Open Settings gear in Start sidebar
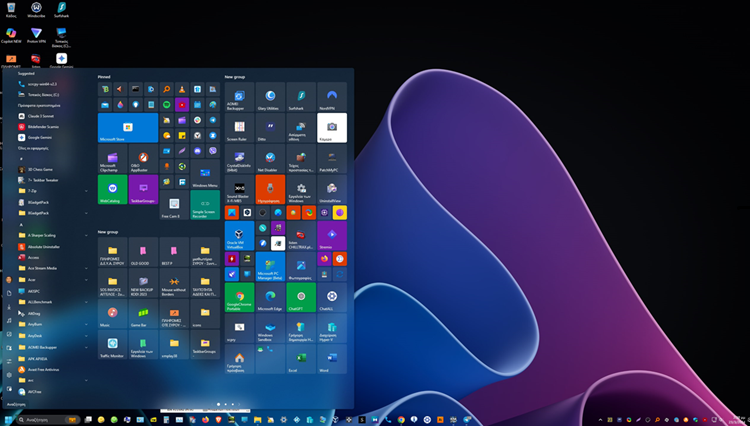The height and width of the screenshot is (426, 750). [x=9, y=375]
